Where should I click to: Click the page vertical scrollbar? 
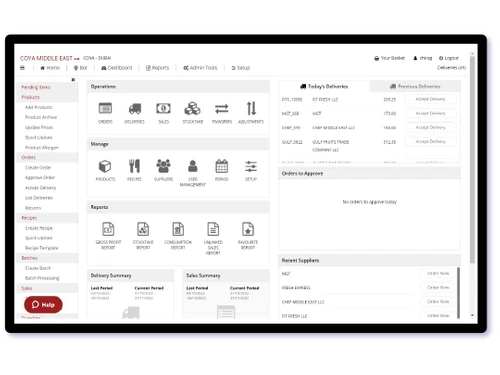pos(472,160)
